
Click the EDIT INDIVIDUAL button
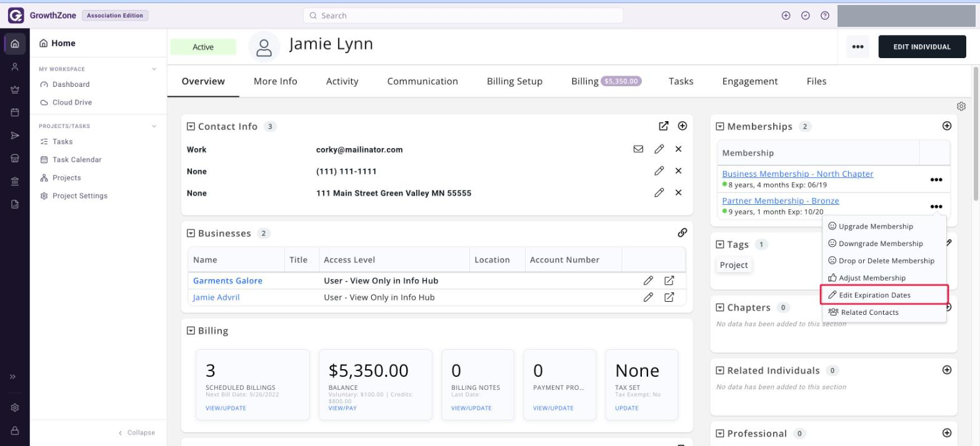coord(922,47)
